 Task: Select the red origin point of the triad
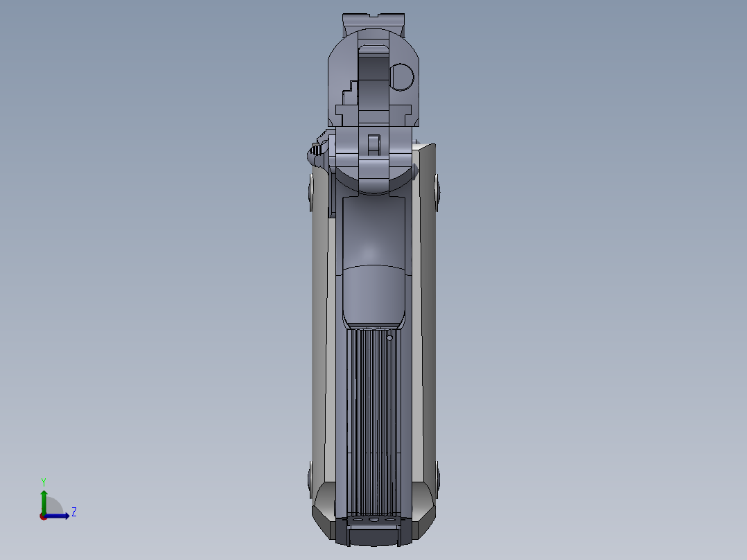point(43,517)
